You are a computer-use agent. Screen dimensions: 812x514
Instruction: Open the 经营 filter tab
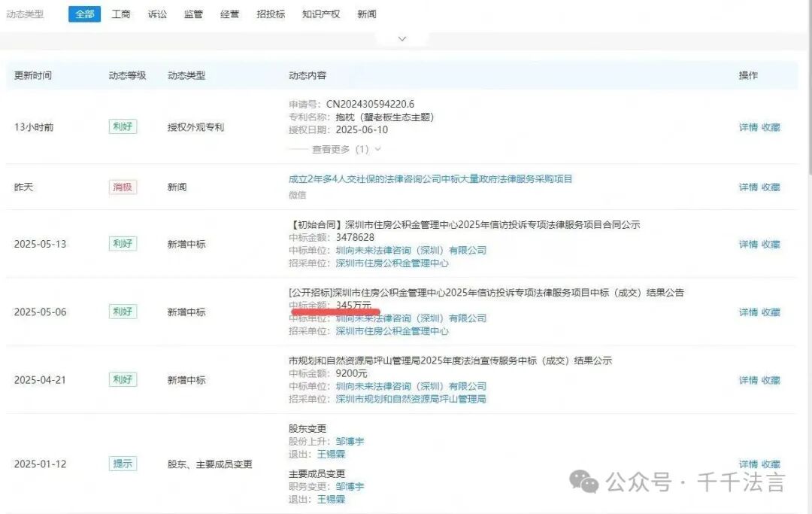[230, 14]
